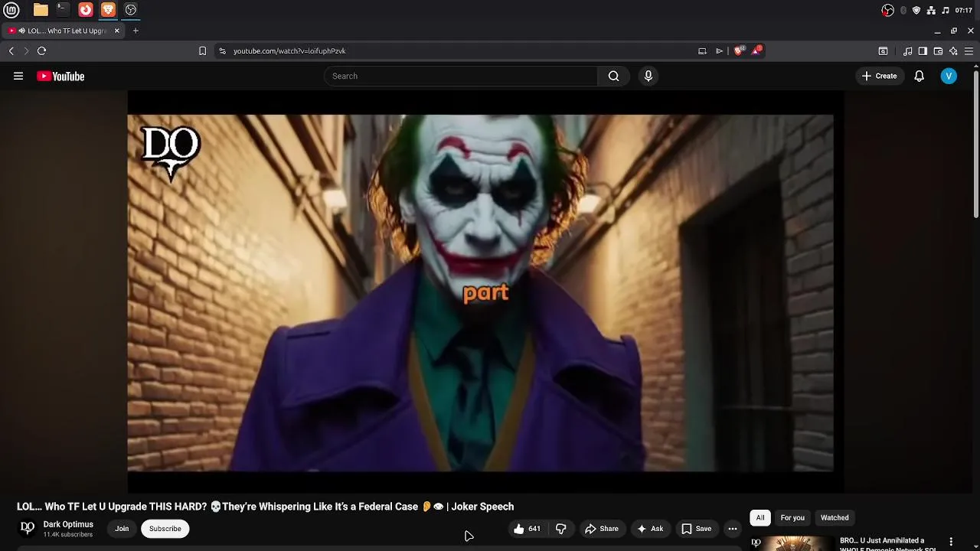Viewport: 980px width, 551px height.
Task: Open the shield security tray icon
Action: (916, 10)
